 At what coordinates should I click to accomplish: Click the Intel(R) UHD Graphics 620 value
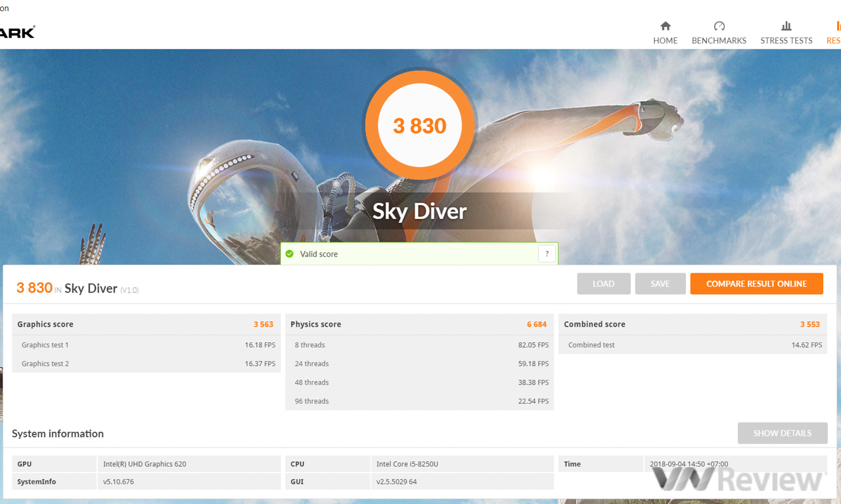point(145,464)
